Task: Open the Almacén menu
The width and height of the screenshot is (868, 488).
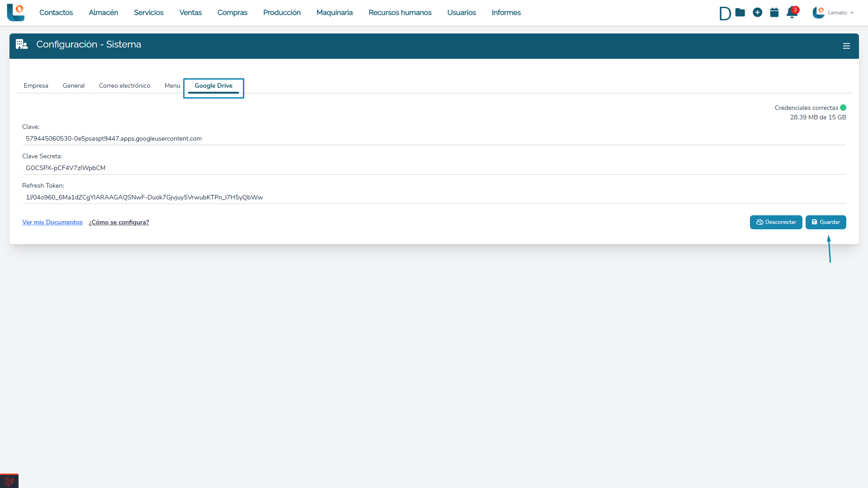Action: pos(103,13)
